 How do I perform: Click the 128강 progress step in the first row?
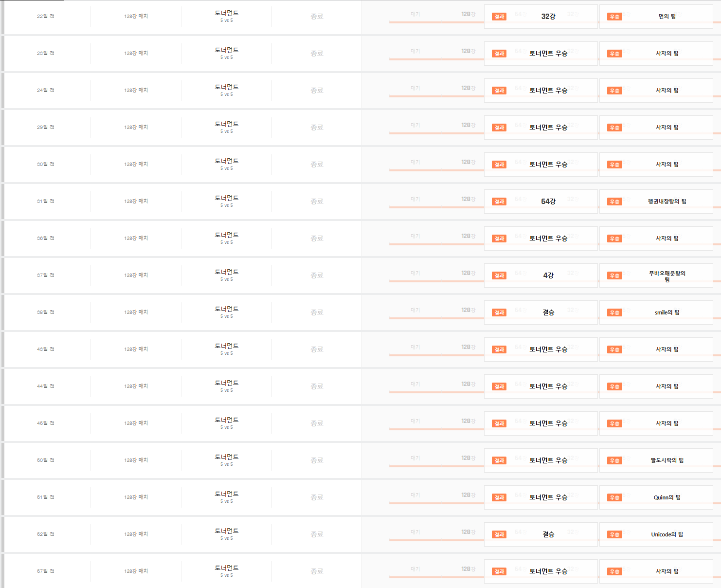(468, 15)
